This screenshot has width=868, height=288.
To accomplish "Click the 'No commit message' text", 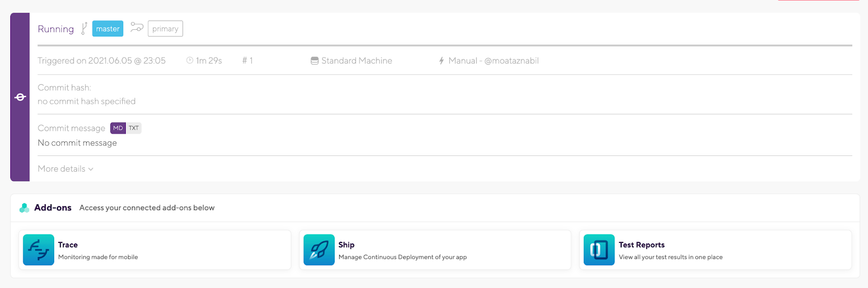I will [x=77, y=143].
